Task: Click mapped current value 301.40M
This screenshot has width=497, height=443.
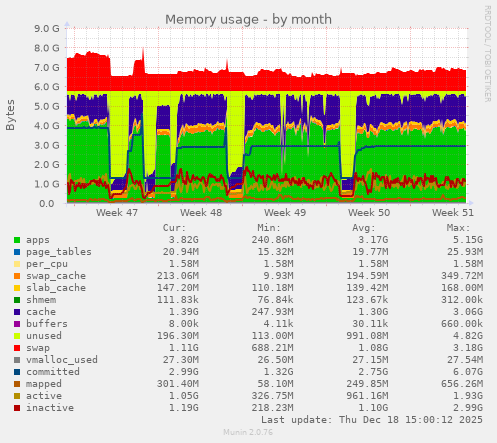Action: (x=178, y=384)
